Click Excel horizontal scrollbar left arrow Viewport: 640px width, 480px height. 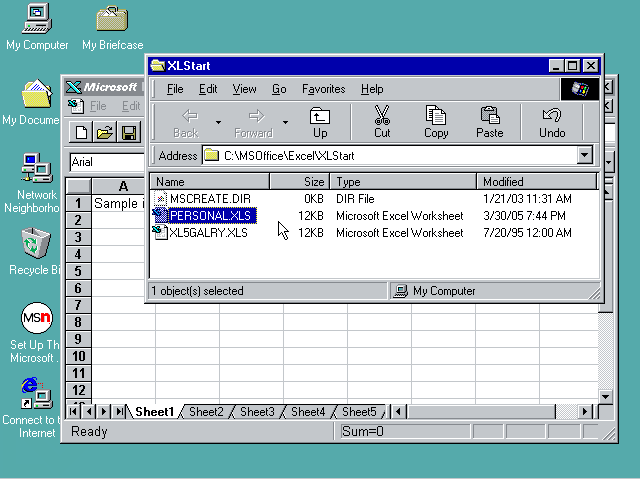click(x=399, y=411)
